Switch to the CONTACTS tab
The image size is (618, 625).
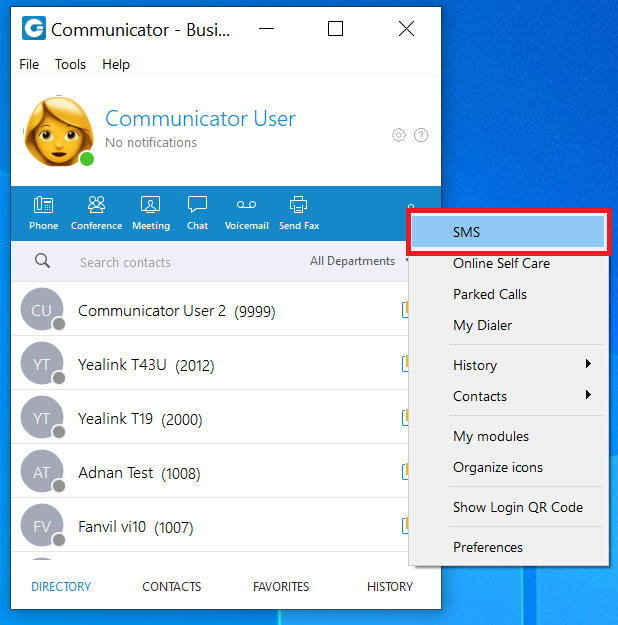[x=171, y=586]
